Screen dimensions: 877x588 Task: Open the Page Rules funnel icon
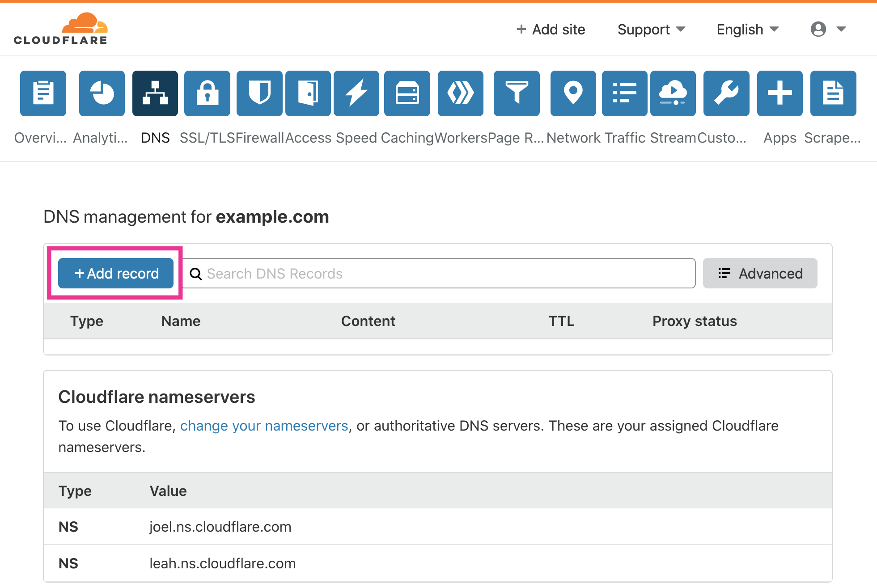point(517,93)
